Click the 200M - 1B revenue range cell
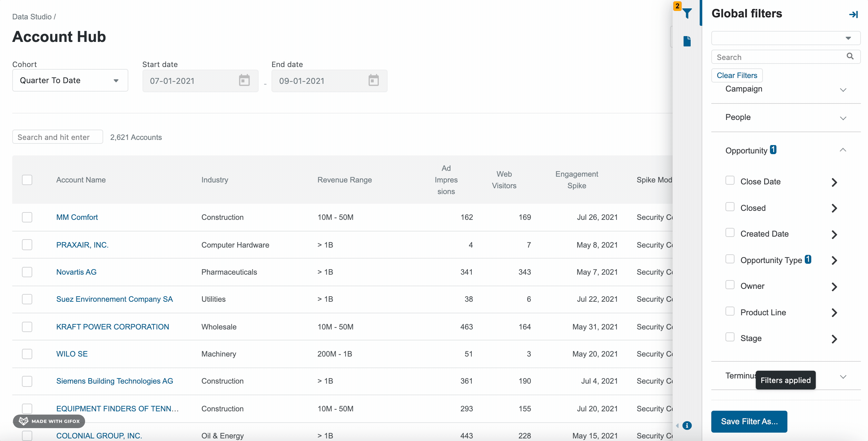 click(x=335, y=354)
